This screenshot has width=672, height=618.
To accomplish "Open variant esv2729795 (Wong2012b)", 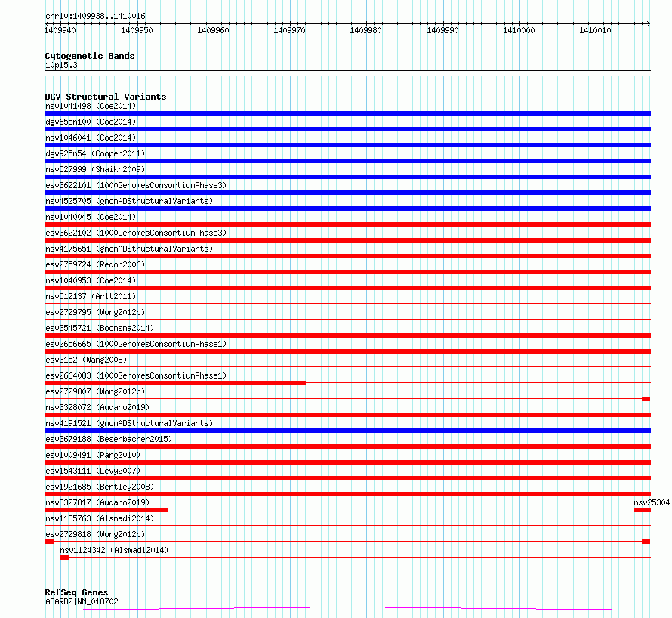I will coord(95,312).
